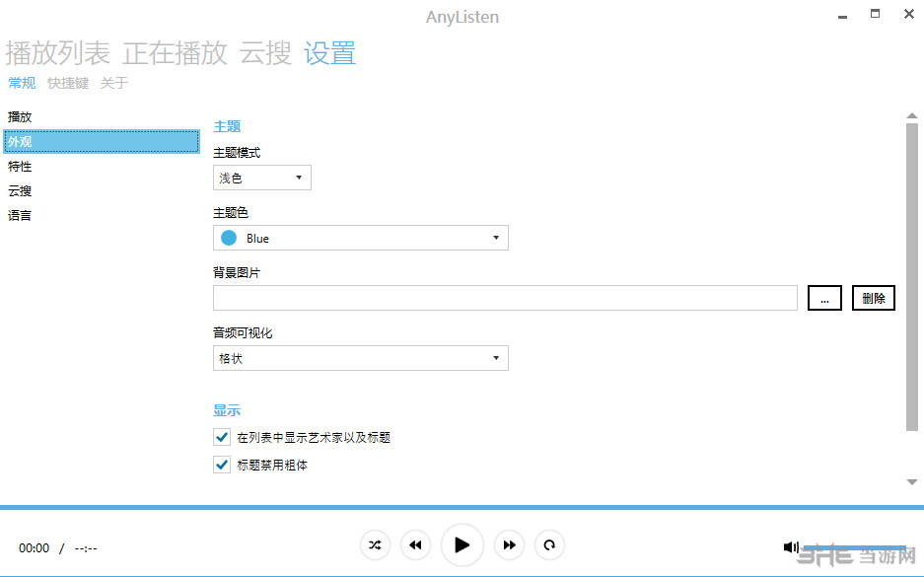Select 云搜 in the settings sidebar
Screen dimensions: 924x577
[102, 191]
